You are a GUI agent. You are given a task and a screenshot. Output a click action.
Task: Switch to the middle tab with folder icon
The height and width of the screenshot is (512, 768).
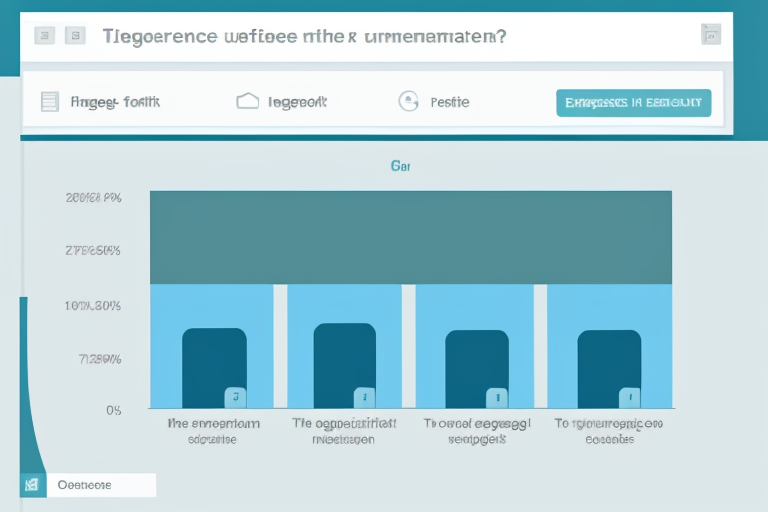pos(297,102)
